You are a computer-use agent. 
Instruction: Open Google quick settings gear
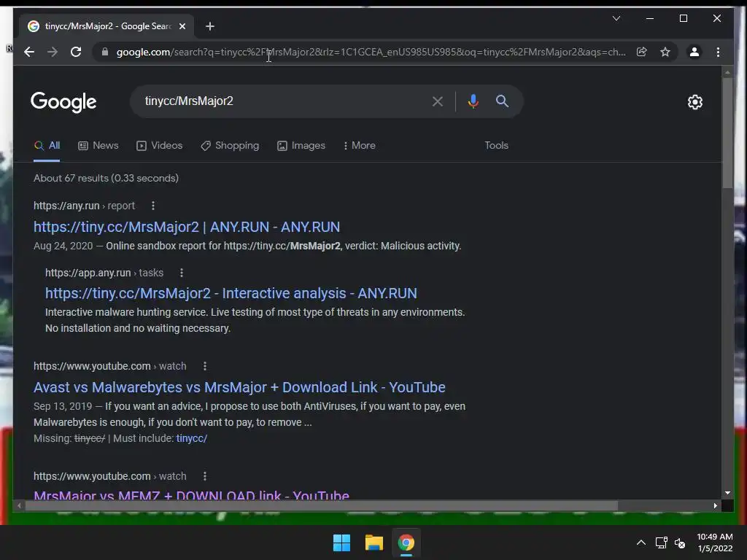tap(695, 102)
